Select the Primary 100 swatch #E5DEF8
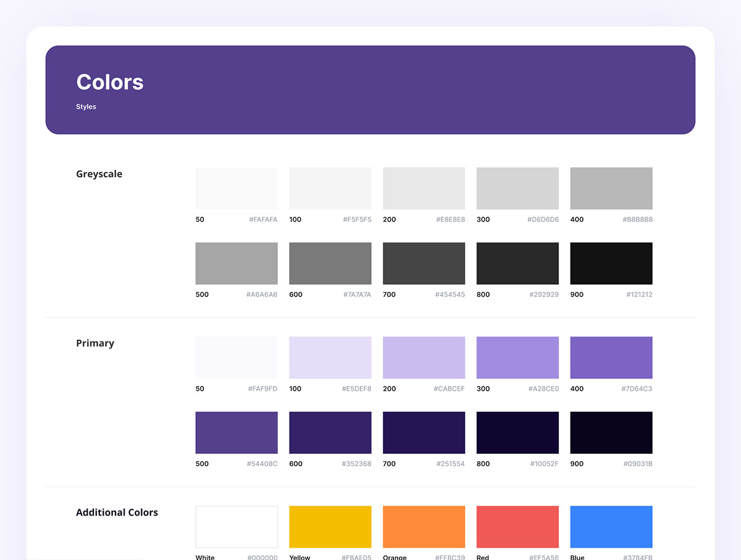Viewport: 741px width, 560px height. 330,357
